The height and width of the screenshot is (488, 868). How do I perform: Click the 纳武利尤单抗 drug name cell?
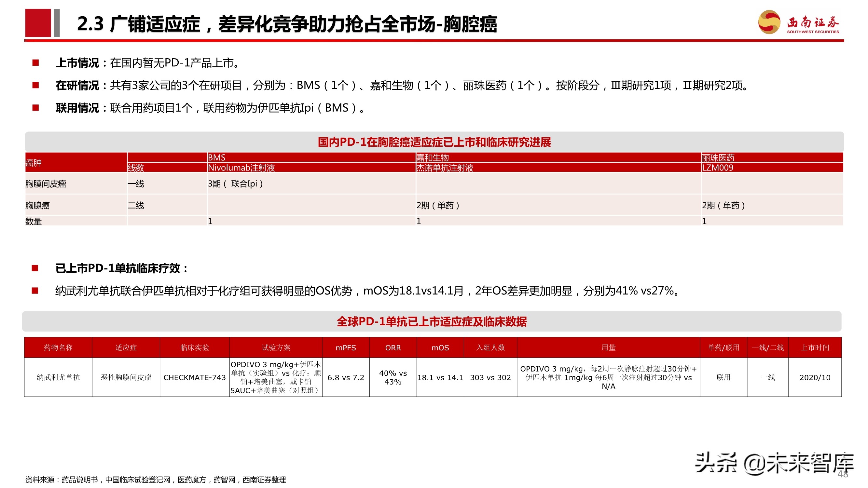58,378
